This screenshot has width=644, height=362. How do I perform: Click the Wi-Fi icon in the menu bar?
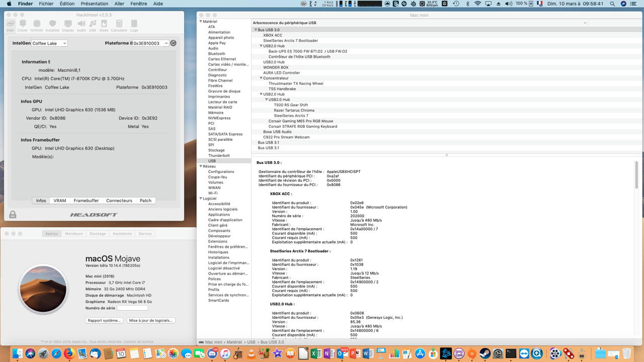(x=477, y=4)
